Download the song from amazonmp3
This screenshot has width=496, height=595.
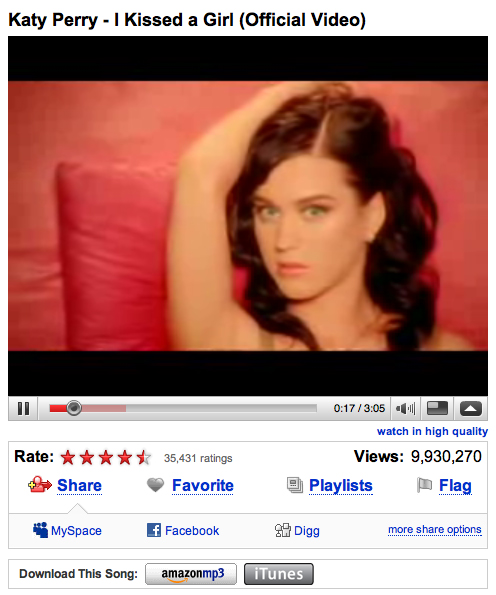191,574
